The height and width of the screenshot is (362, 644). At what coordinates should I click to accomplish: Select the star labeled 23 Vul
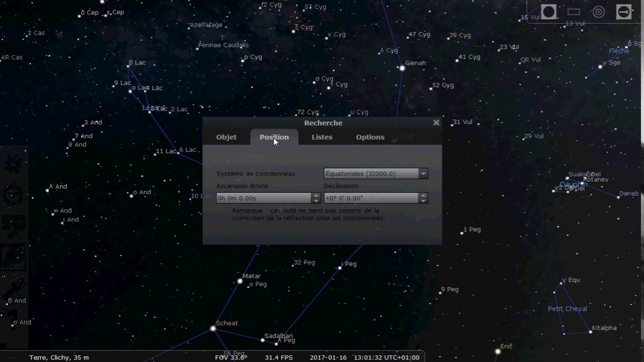499,50
